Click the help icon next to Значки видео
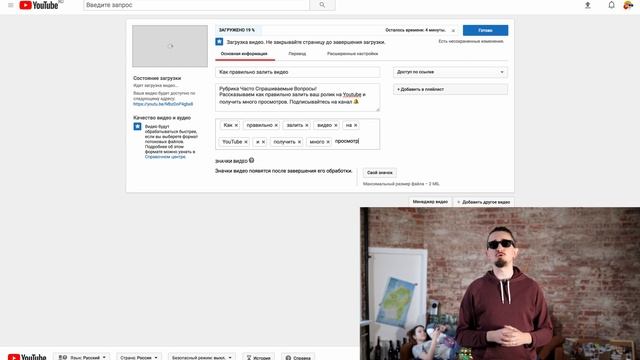This screenshot has width=640, height=360. click(x=251, y=160)
